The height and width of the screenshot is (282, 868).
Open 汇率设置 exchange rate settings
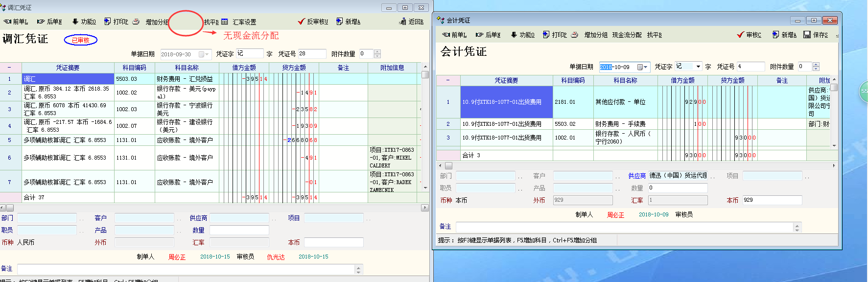tap(239, 22)
